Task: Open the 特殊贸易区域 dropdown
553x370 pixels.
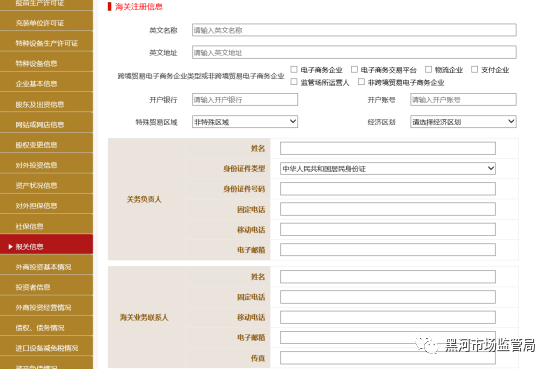Action: (245, 122)
